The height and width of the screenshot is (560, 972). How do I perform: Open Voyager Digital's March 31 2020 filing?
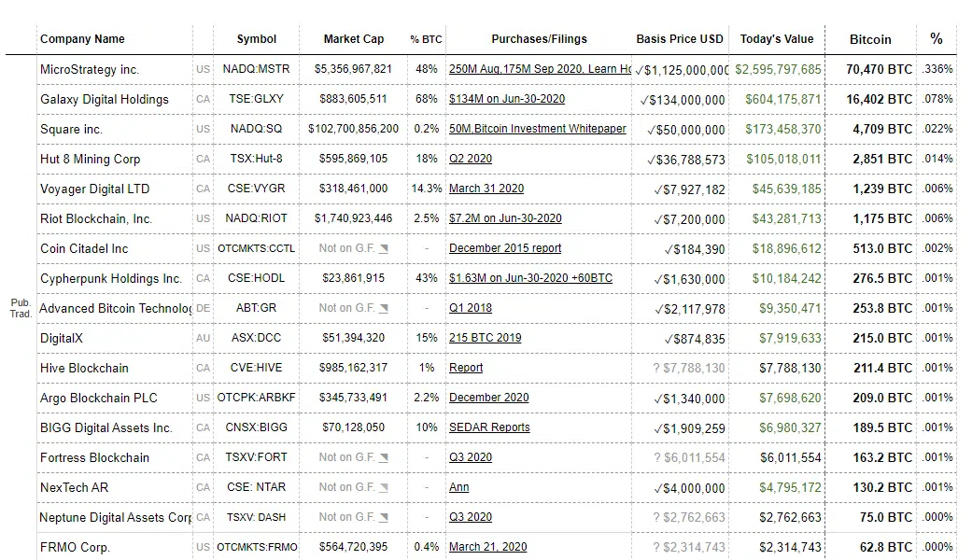pyautogui.click(x=486, y=189)
